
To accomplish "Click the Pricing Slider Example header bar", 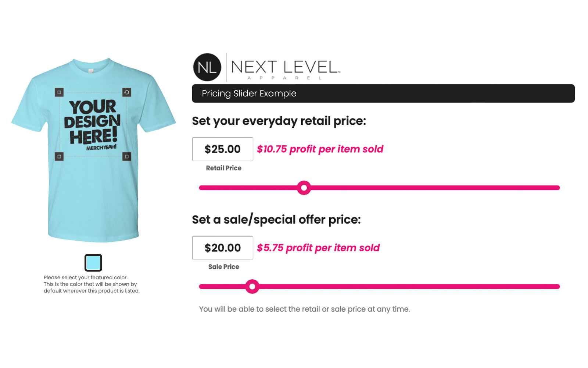I will click(383, 93).
